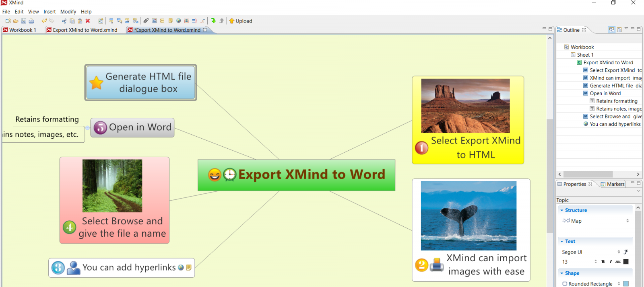Undo the last action with the yellow arrow
Viewport: 644px width, 287px height.
click(44, 21)
